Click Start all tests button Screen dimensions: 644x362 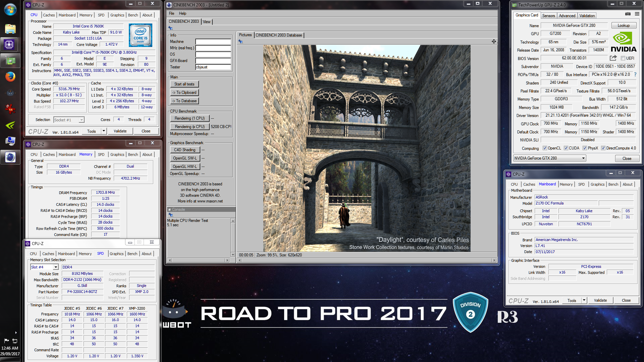(184, 84)
